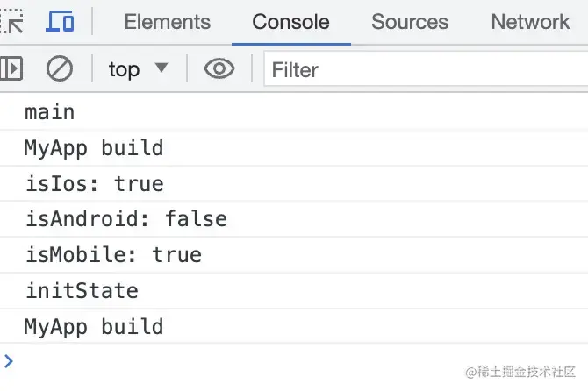
Task: Switch to the Console tab
Action: (290, 22)
